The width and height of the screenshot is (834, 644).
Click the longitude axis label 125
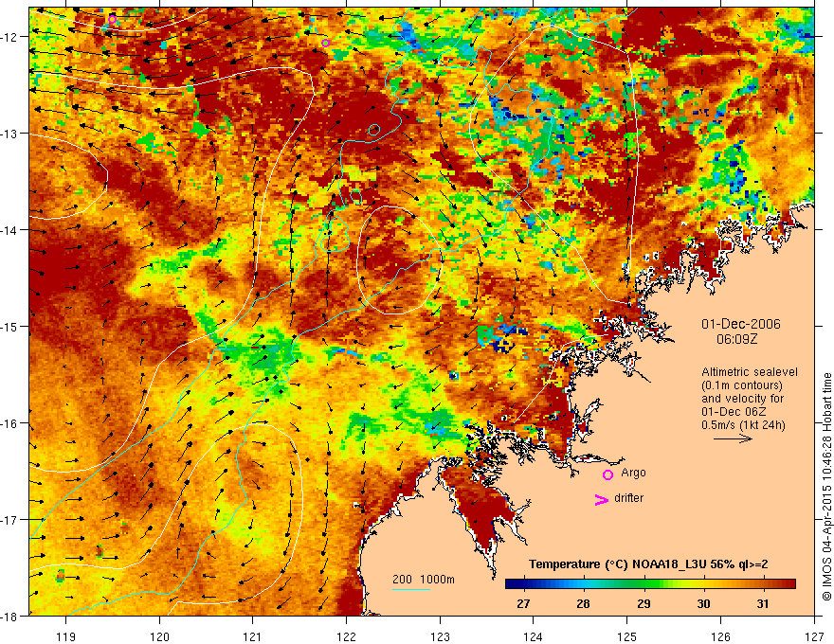click(x=627, y=636)
